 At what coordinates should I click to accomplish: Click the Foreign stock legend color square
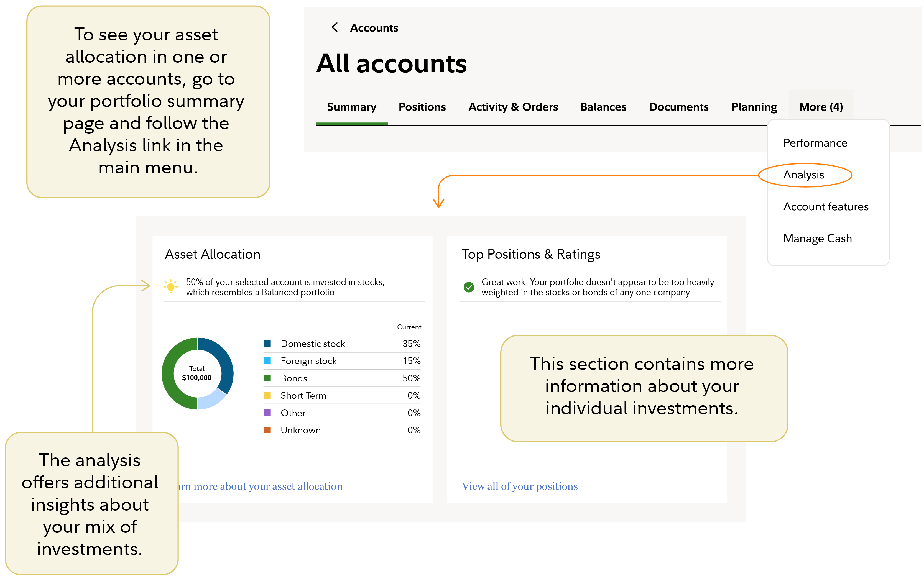(x=267, y=361)
